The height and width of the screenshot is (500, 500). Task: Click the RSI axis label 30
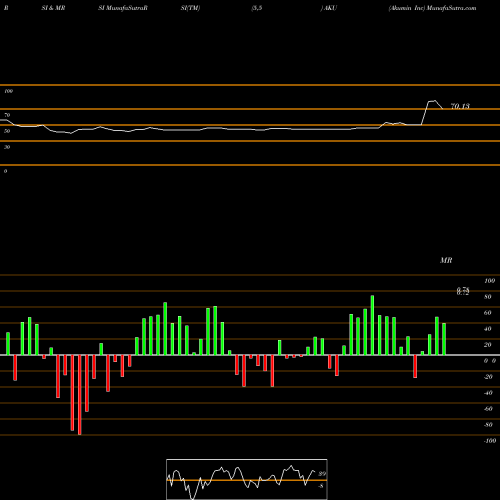pyautogui.click(x=7, y=147)
